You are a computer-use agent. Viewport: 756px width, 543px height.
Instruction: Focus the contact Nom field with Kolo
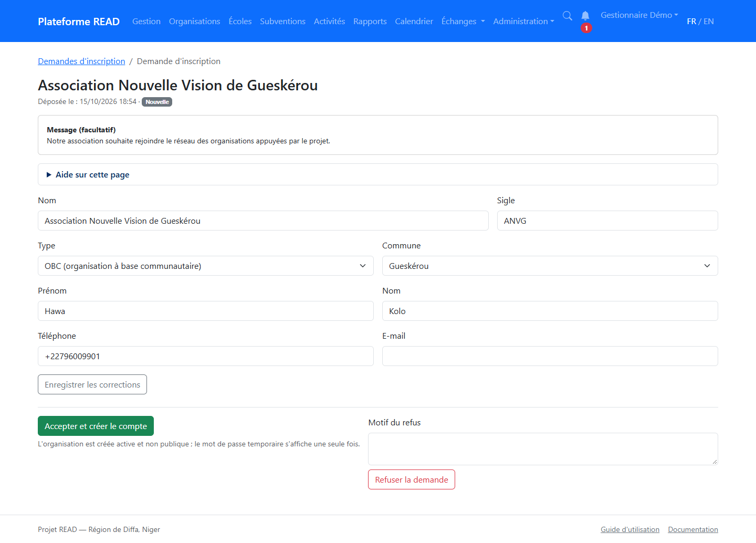[x=550, y=311]
